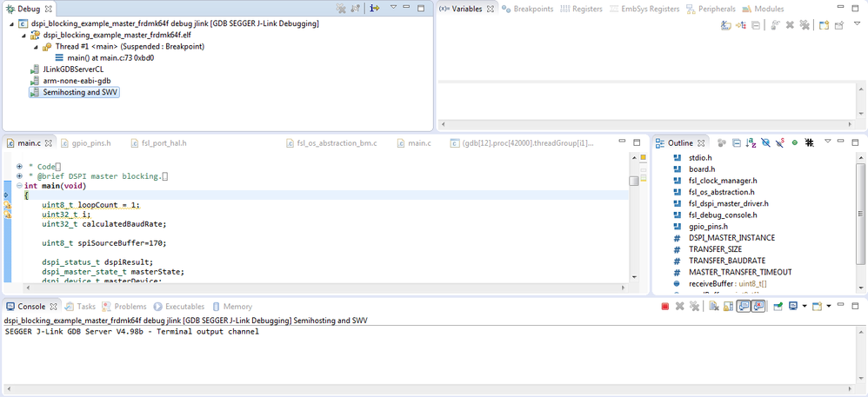868x397 pixels.
Task: Click Display Selected Console monitor icon
Action: pos(792,307)
